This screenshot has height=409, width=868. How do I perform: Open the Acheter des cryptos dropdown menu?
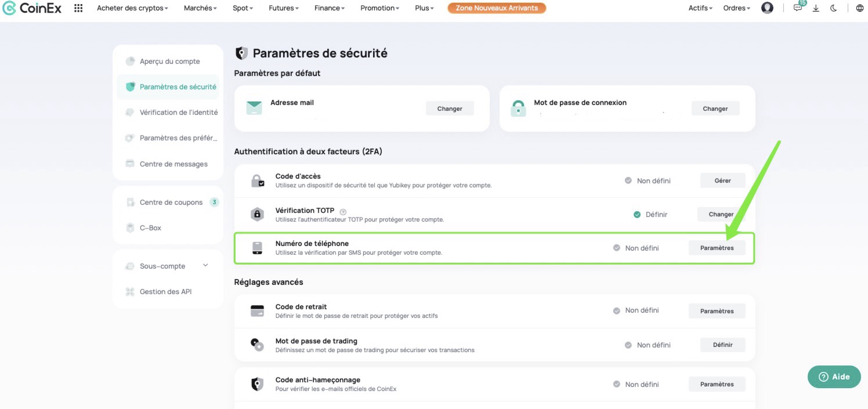132,8
